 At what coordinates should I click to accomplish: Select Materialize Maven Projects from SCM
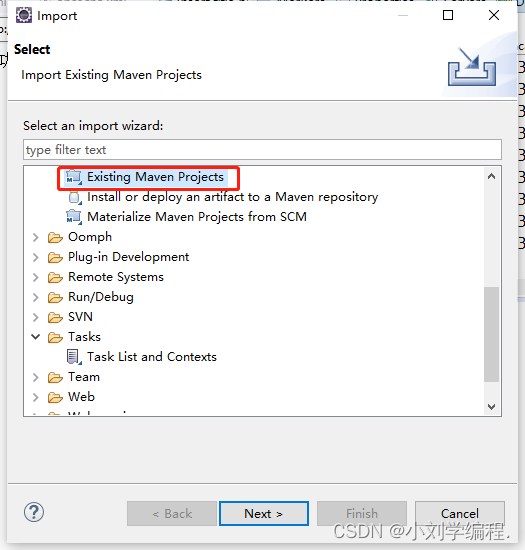[197, 217]
